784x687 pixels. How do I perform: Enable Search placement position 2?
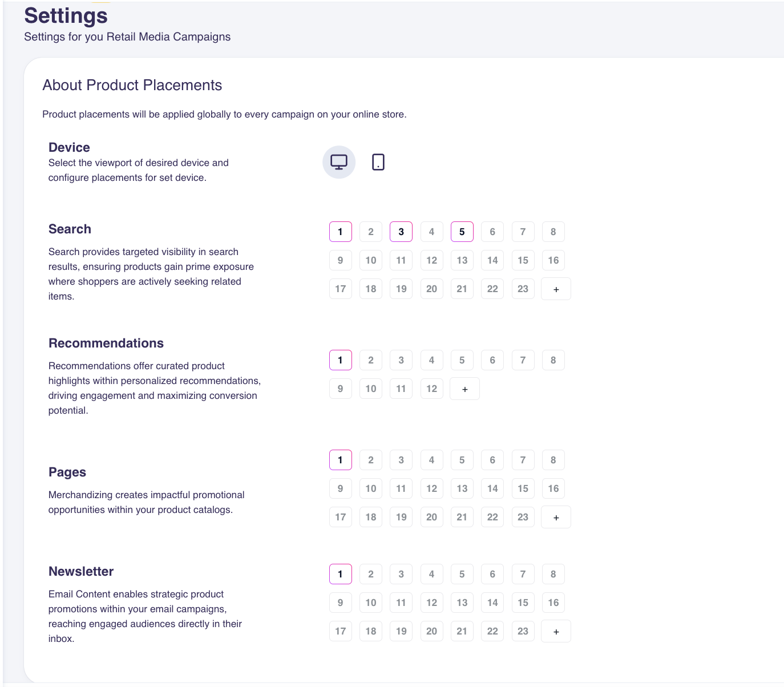(371, 232)
